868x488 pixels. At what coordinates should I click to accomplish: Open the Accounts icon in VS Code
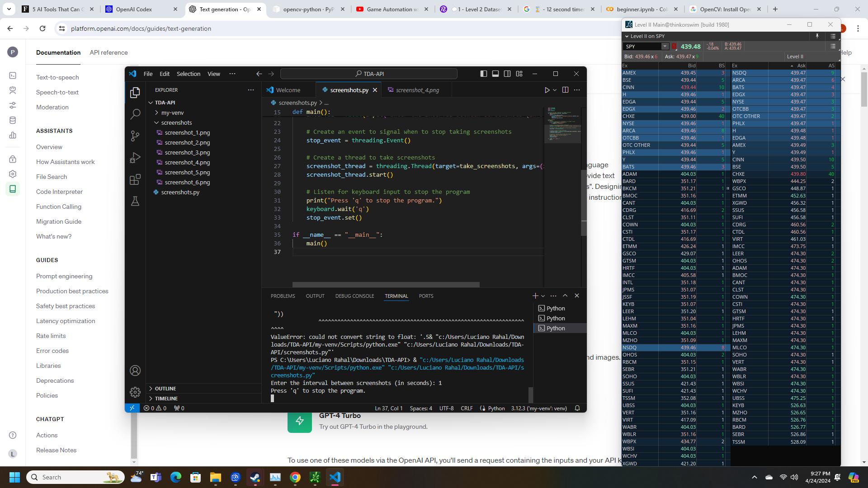coord(135,371)
